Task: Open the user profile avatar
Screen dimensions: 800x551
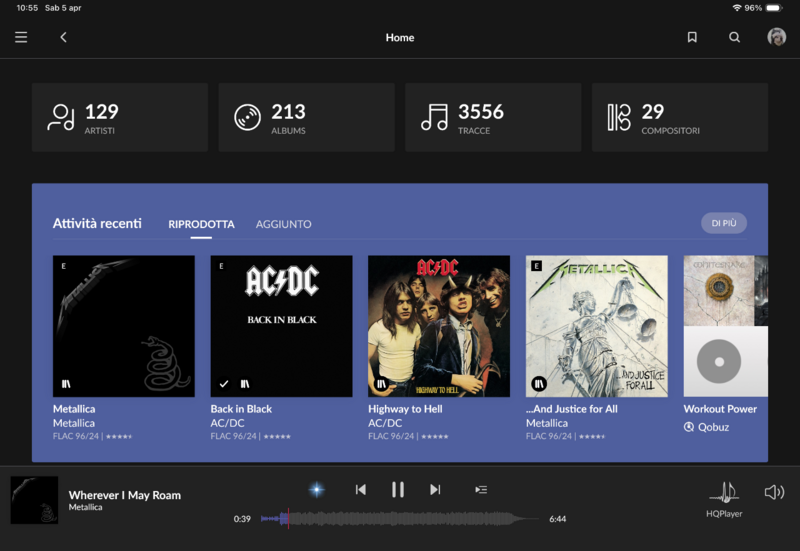Action: [x=776, y=37]
